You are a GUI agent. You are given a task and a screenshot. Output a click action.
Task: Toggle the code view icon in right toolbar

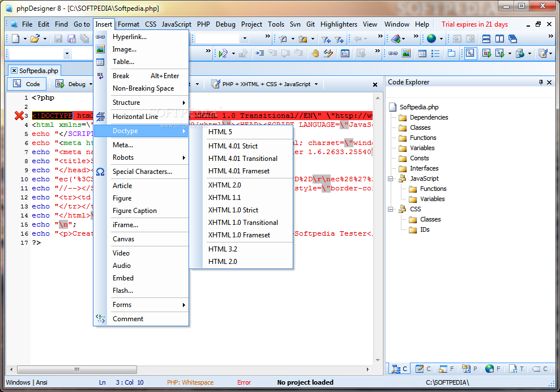pos(471,54)
